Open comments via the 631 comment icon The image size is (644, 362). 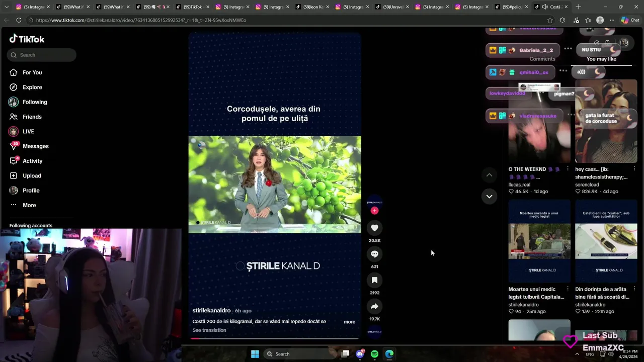point(374,254)
